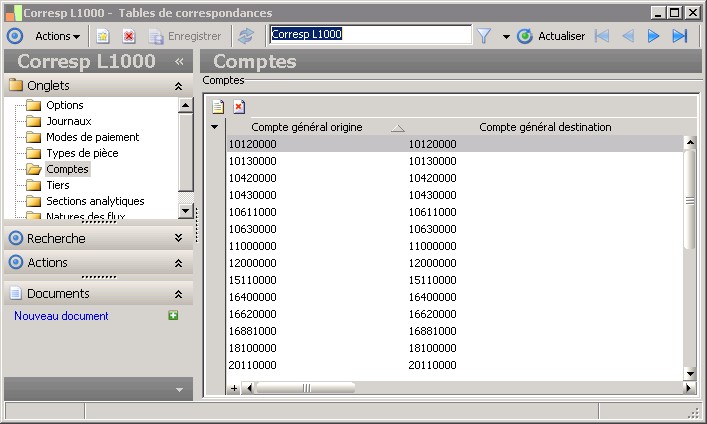This screenshot has width=707, height=424.
Task: Click the Corresp L1000 search input field
Action: (x=370, y=34)
